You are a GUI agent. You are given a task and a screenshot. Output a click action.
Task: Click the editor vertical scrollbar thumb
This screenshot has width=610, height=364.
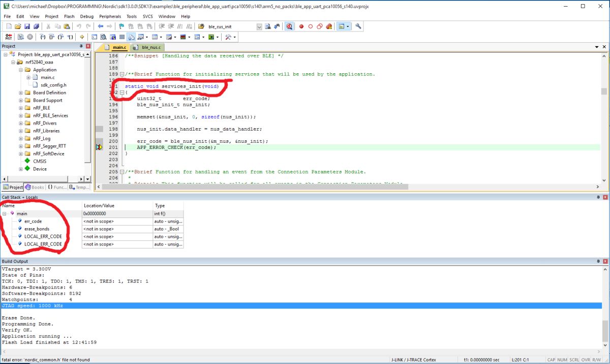[x=604, y=92]
